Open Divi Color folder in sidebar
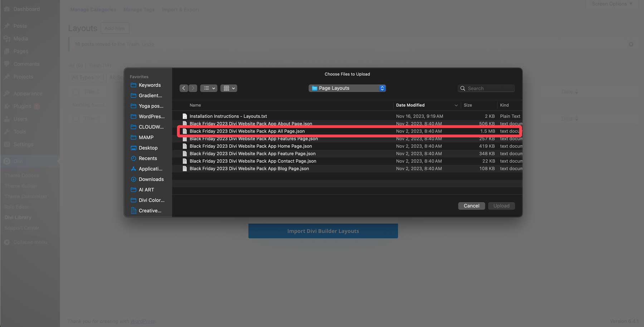The image size is (644, 327). tap(148, 200)
